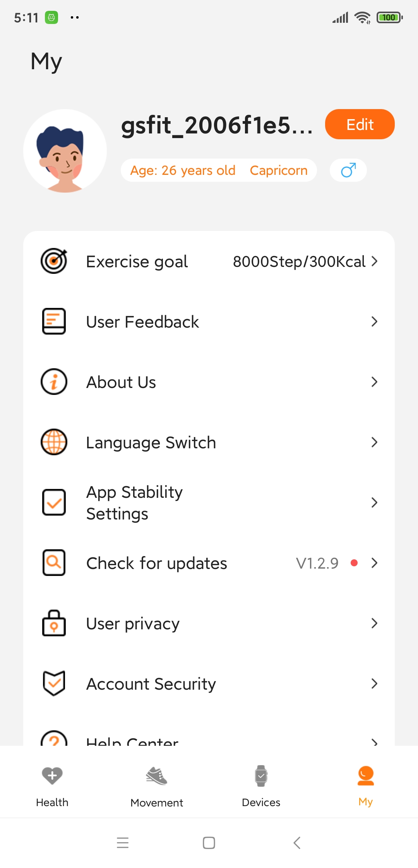Tap the User privacy lock icon
The image size is (418, 868).
click(x=54, y=623)
